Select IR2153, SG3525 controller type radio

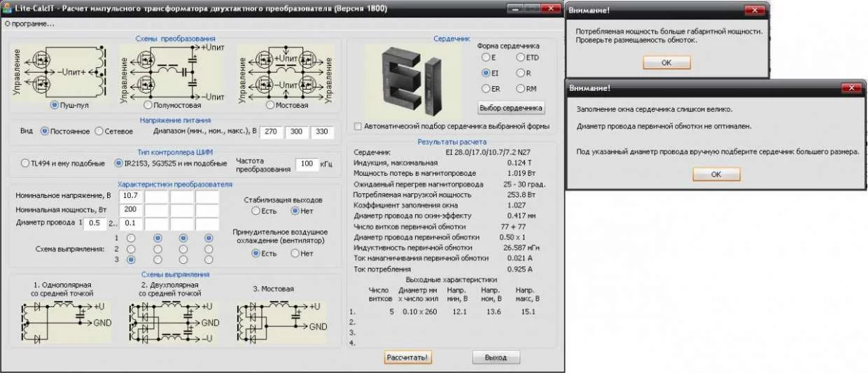(118, 163)
